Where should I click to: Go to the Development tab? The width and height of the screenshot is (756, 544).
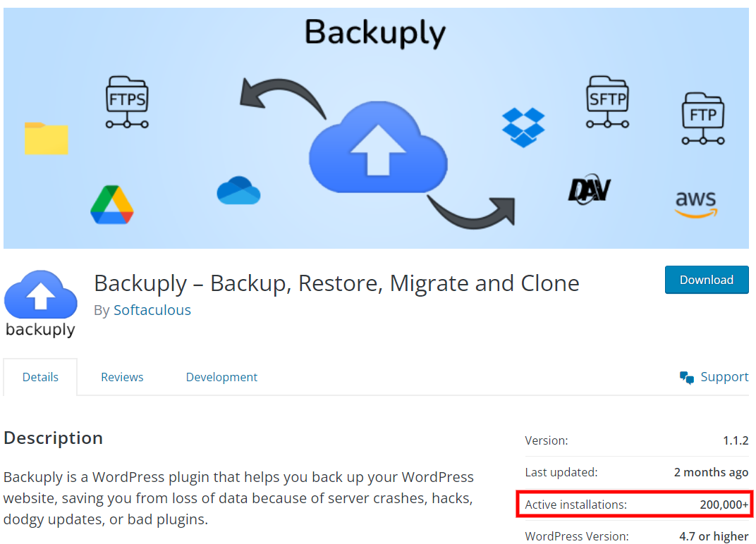pyautogui.click(x=221, y=377)
